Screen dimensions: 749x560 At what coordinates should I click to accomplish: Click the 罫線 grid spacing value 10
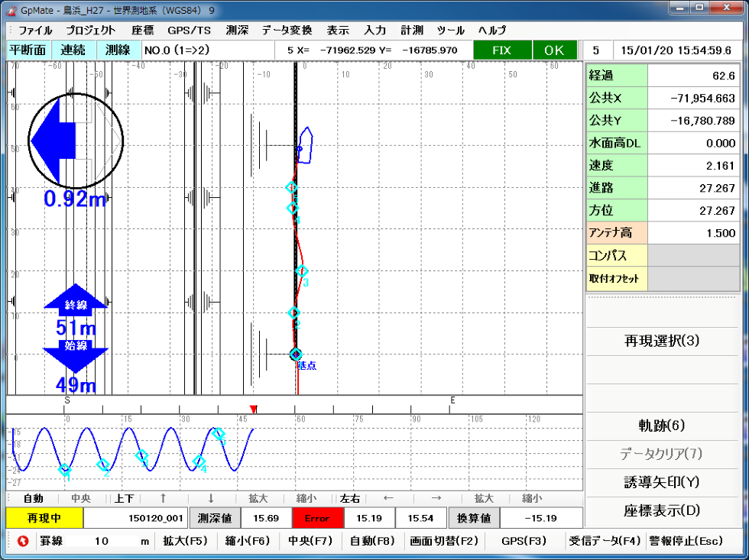coord(101,541)
